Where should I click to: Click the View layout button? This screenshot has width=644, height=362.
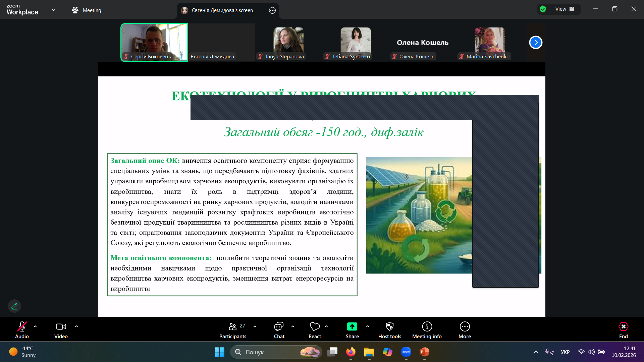565,9
